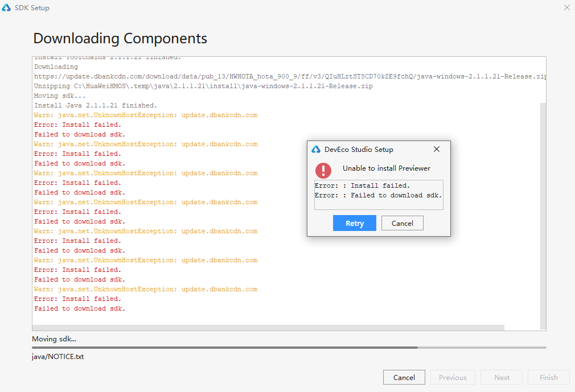Screen dimensions: 575x392
Task: Click the disabled Finish button
Action: tap(549, 377)
